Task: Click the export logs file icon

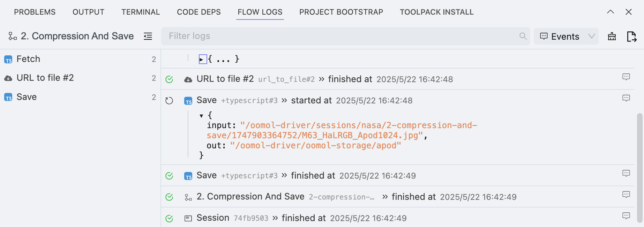Action: pyautogui.click(x=631, y=37)
